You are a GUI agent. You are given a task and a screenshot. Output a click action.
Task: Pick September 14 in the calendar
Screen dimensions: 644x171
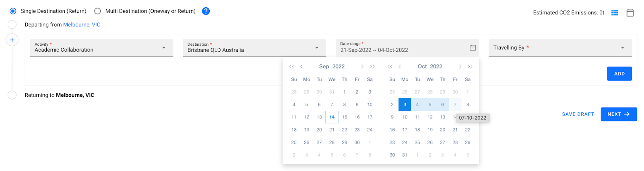tap(332, 117)
